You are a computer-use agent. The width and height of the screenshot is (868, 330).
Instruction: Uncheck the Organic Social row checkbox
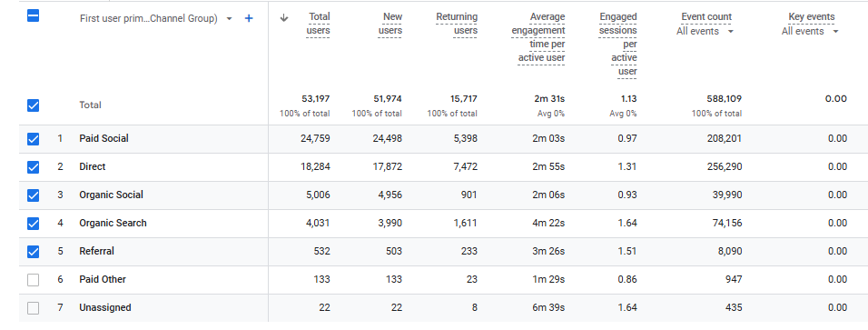34,195
